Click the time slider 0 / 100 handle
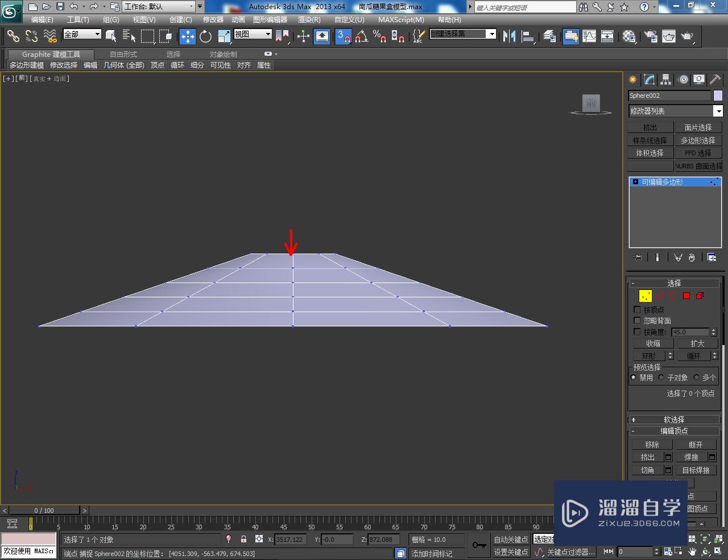 click(44, 510)
